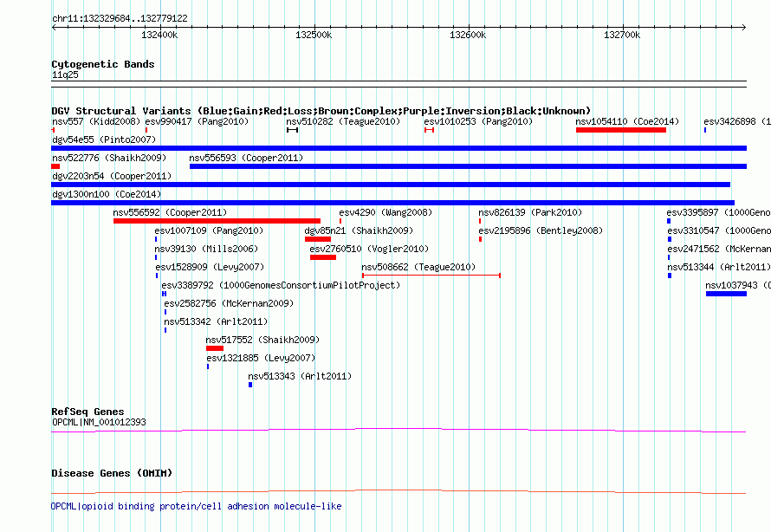Screen dimensions: 771x532
Task: Open the esv2195896 (Bentley2008) label
Action: coord(541,230)
